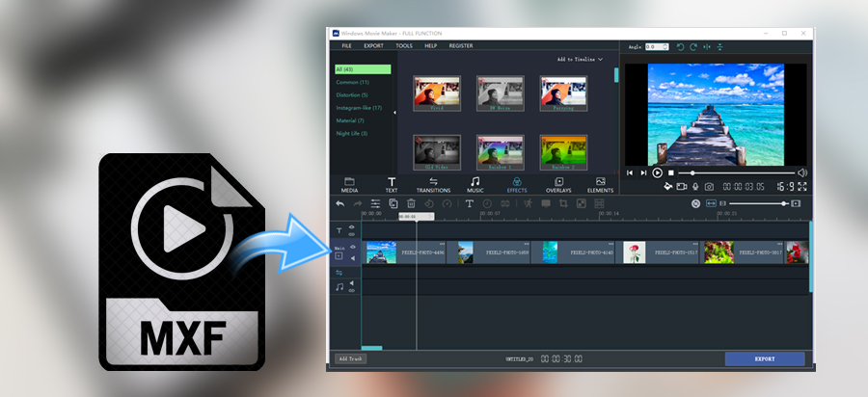Screen dimensions: 868x397
Task: Click the Angle spinner arrows
Action: point(665,47)
